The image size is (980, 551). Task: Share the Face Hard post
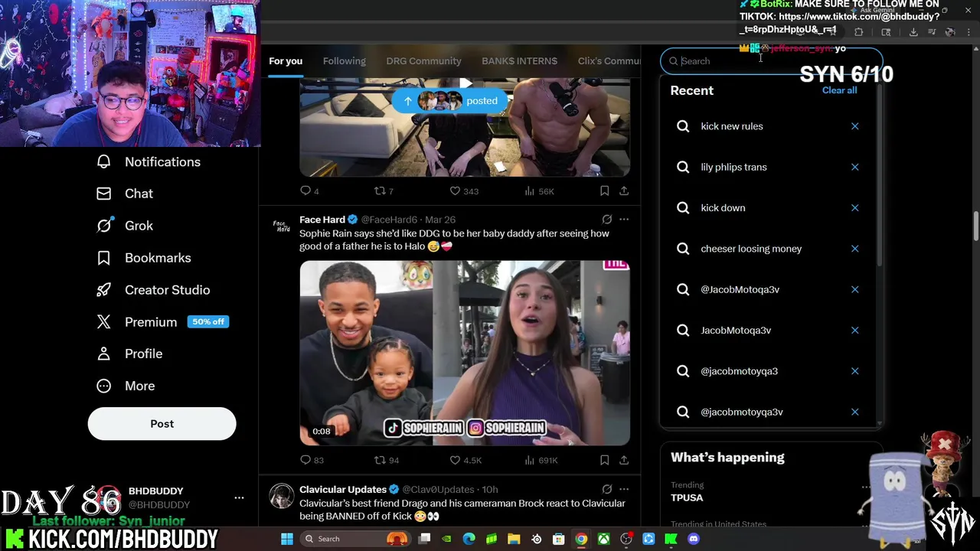click(x=624, y=460)
